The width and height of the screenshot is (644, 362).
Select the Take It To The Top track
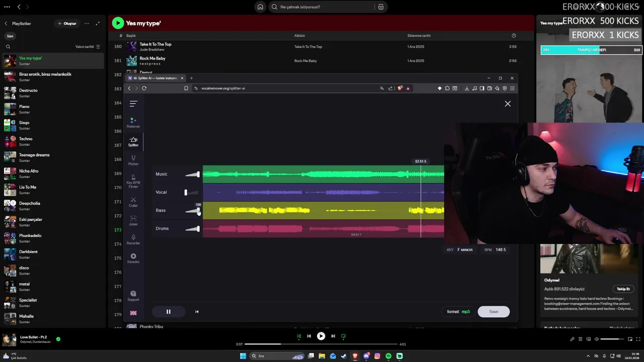click(322, 46)
